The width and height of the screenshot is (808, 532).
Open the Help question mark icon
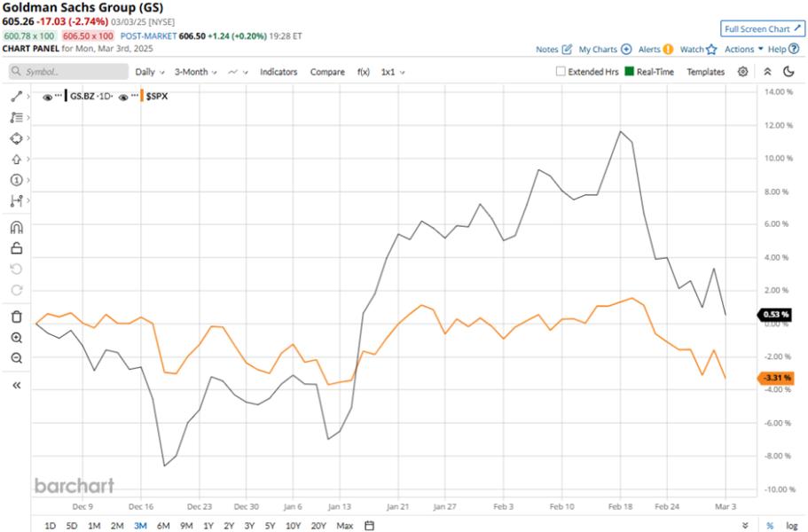tap(794, 49)
